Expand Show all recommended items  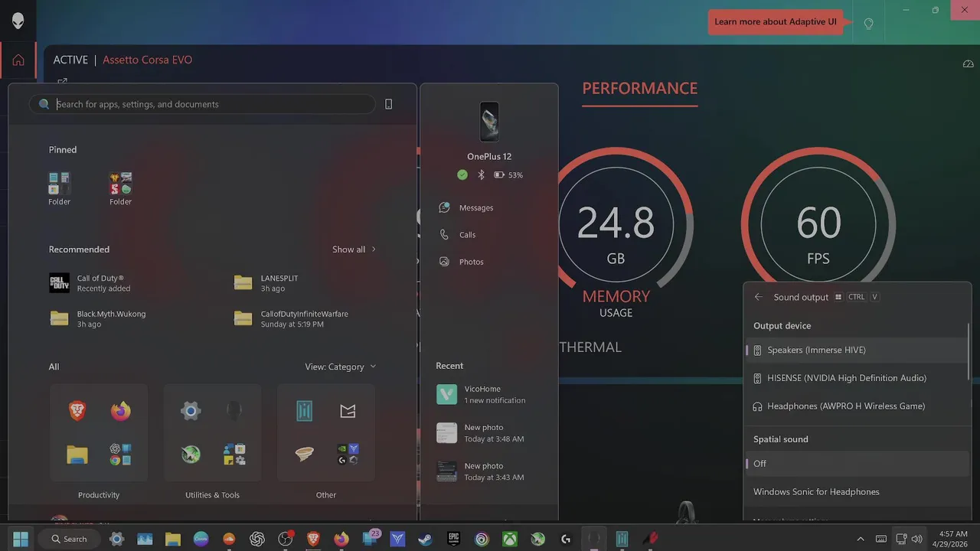click(x=354, y=249)
